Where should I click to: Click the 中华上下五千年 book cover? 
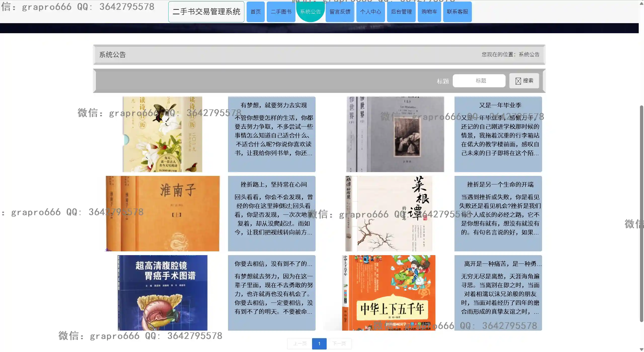389,293
